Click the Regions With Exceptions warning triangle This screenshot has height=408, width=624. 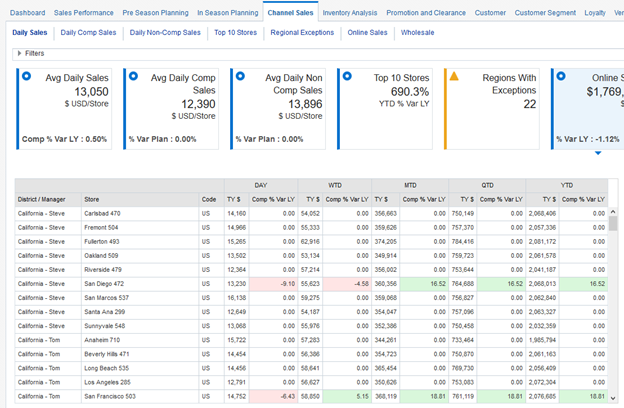click(454, 76)
